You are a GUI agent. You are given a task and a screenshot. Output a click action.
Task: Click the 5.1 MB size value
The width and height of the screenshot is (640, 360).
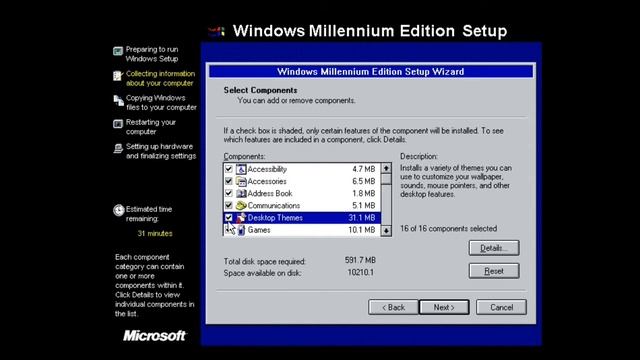(x=364, y=206)
